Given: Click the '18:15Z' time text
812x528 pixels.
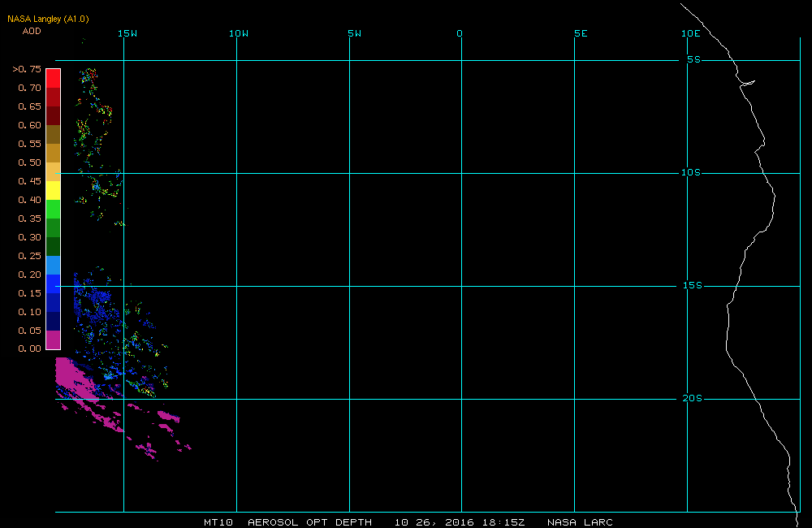Looking at the screenshot, I should (x=503, y=522).
